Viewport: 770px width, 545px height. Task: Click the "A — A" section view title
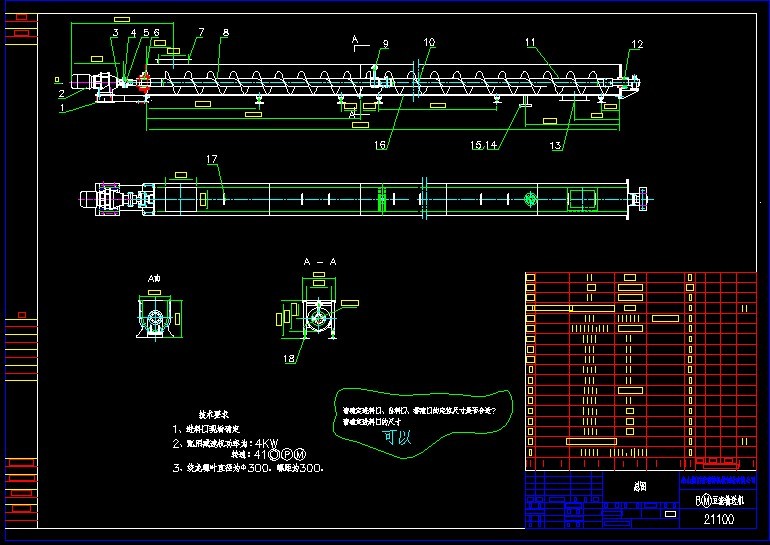(318, 261)
